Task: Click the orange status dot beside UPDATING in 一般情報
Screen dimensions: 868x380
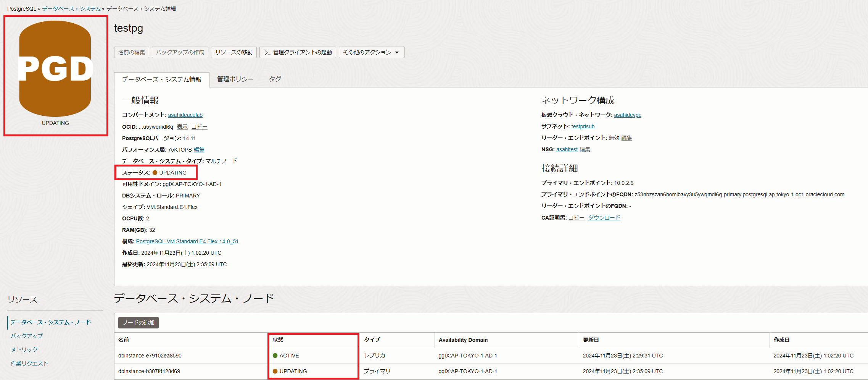Action: [155, 173]
